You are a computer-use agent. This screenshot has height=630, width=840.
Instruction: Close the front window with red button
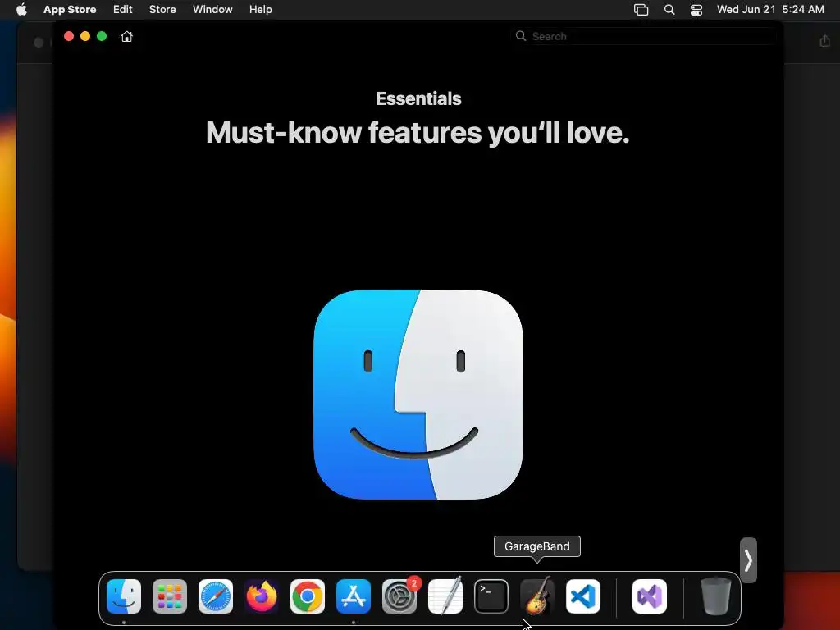[x=69, y=36]
